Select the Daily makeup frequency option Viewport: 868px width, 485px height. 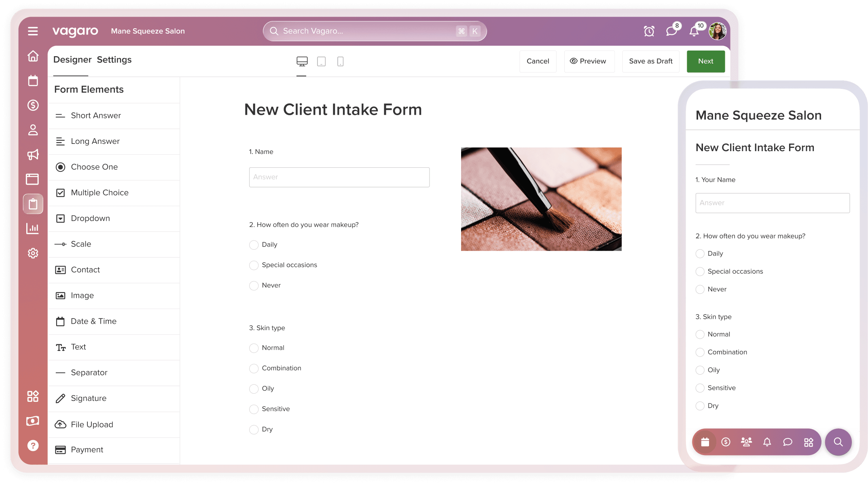(254, 245)
